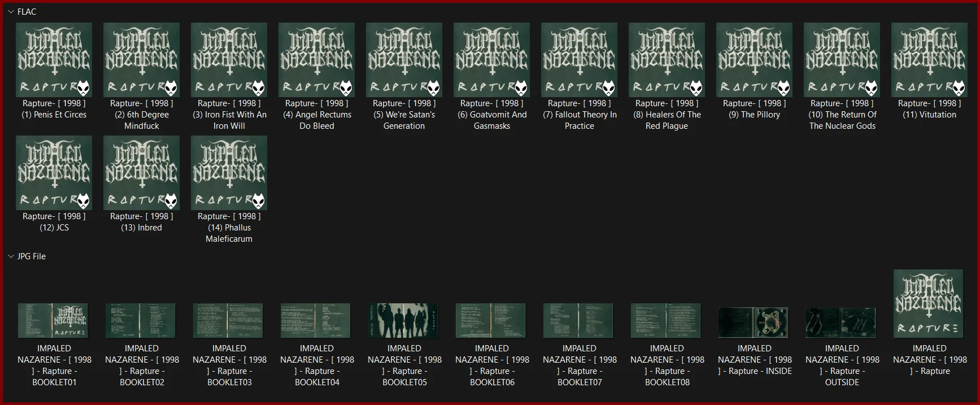The height and width of the screenshot is (405, 980).
Task: Click the file name ending in BOOKLET05
Action: [x=404, y=365]
